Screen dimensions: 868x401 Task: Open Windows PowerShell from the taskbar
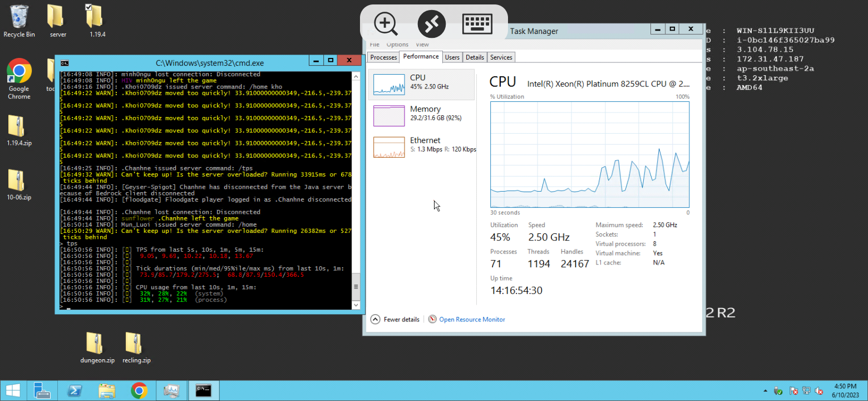click(x=75, y=391)
